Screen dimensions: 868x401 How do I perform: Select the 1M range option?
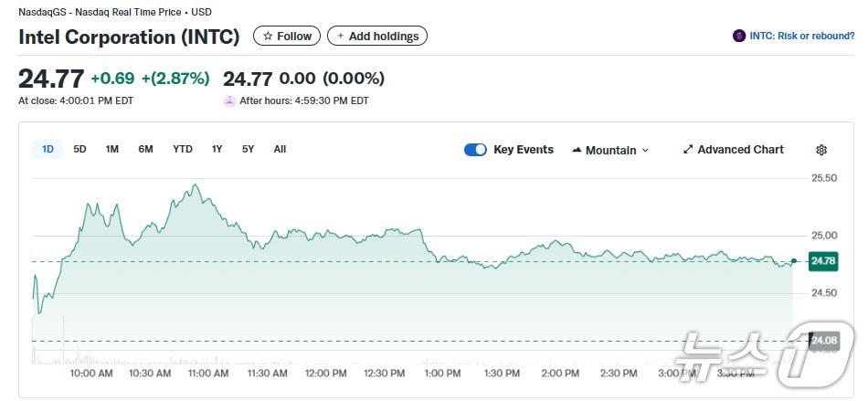111,149
